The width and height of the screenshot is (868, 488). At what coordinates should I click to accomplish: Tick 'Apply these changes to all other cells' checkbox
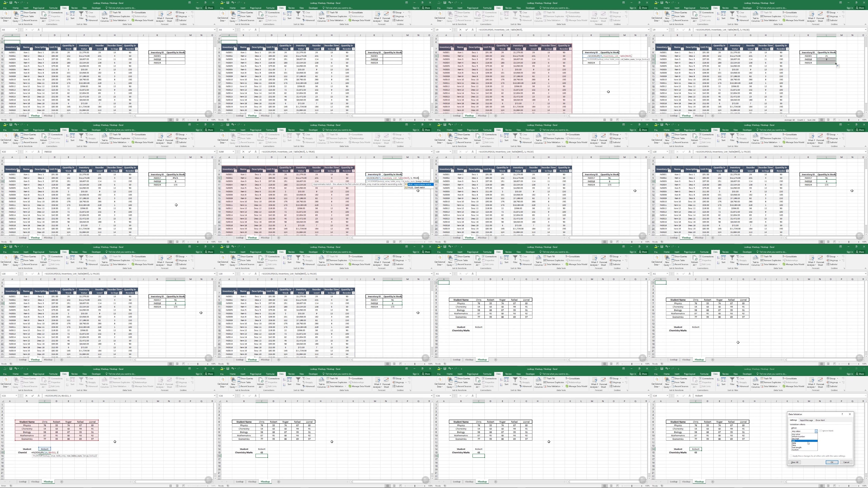[x=791, y=456]
